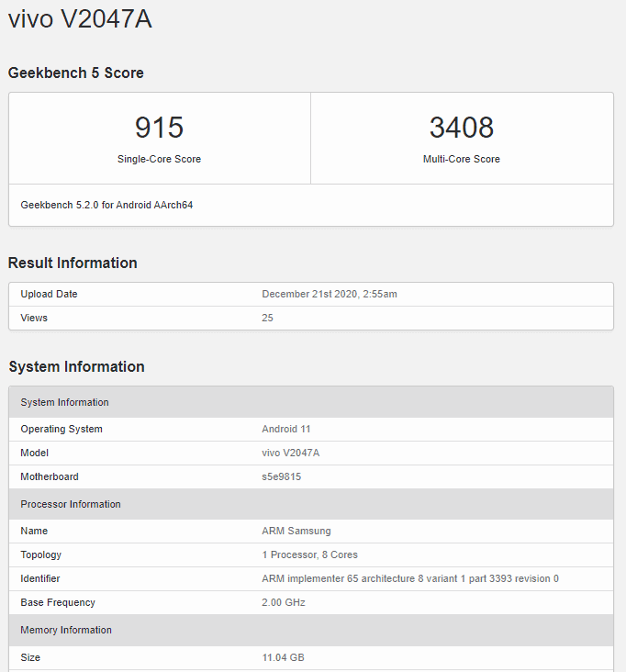Click the 'Result Information' heading

73,263
